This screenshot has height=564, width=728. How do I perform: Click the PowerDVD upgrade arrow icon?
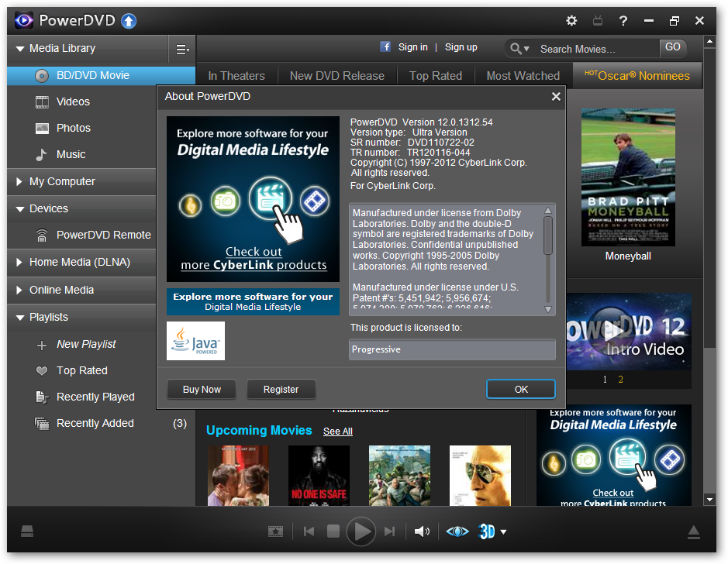[x=129, y=21]
